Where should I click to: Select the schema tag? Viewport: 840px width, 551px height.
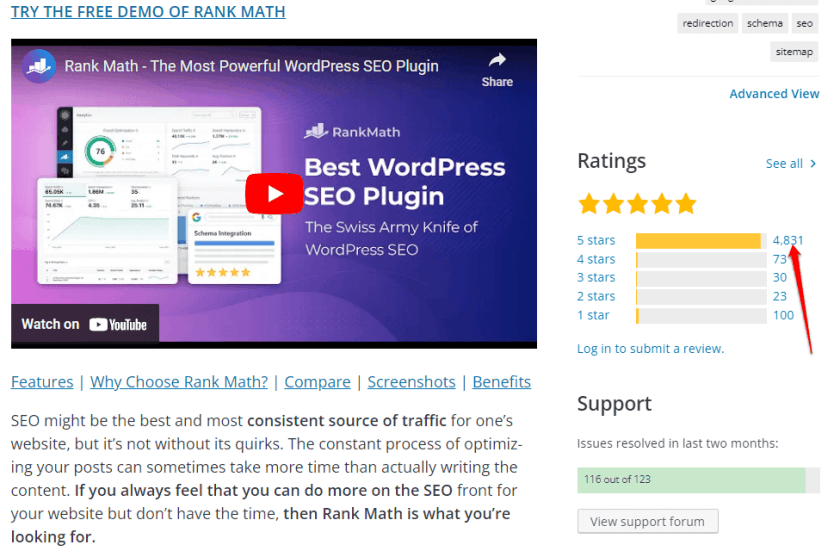click(x=764, y=24)
